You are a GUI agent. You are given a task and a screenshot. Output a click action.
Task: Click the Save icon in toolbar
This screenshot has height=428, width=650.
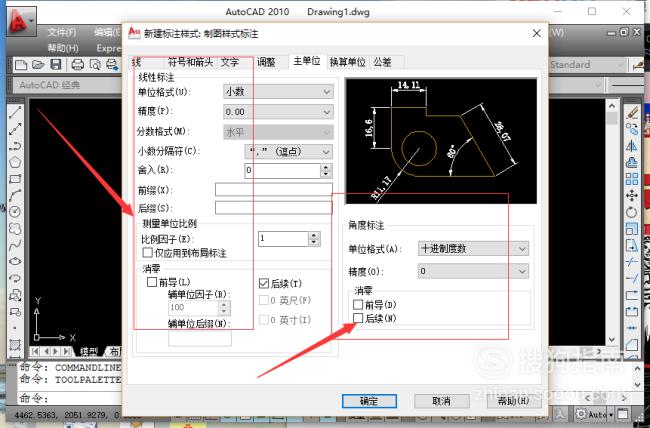tap(56, 65)
